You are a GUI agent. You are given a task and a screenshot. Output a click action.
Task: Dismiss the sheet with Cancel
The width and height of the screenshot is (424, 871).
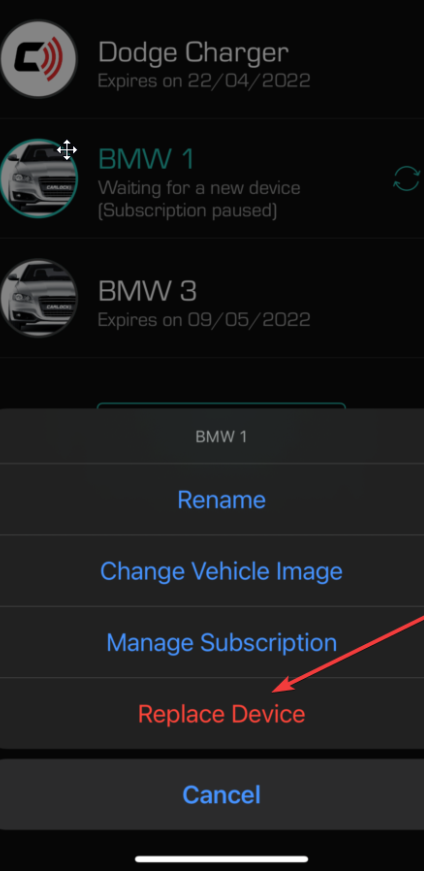point(222,794)
